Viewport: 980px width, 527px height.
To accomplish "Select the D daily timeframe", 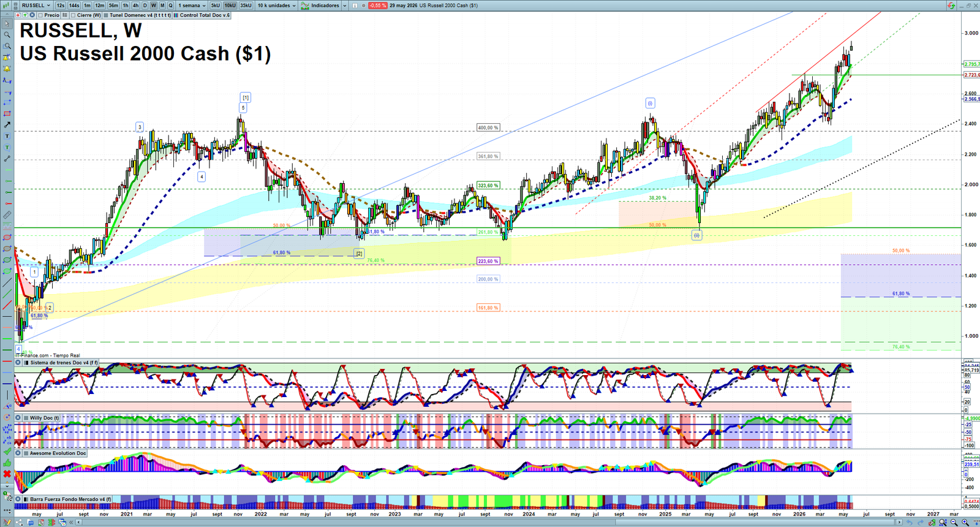I will 145,6.
